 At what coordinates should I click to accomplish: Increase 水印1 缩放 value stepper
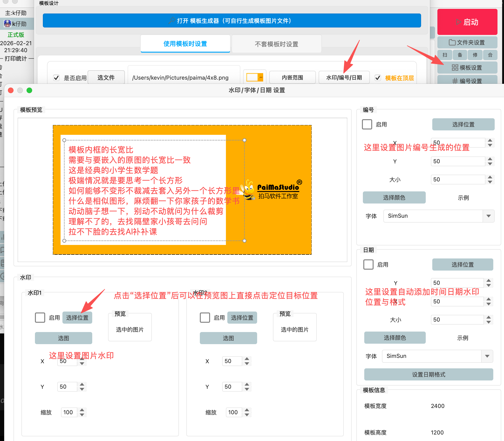pyautogui.click(x=82, y=410)
